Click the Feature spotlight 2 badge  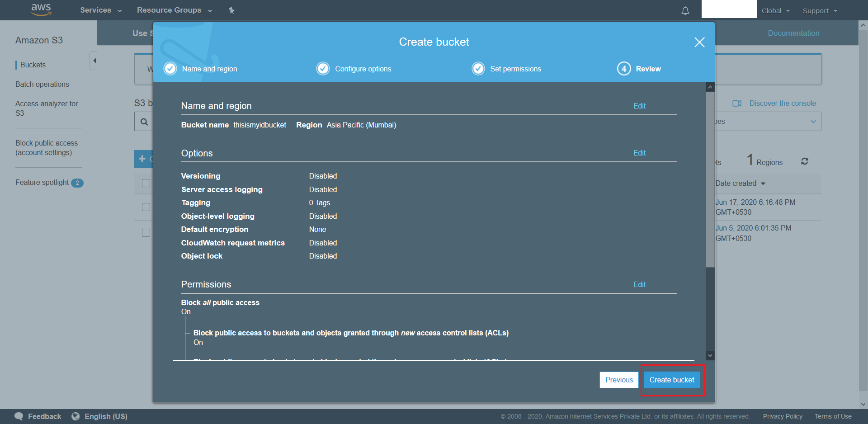tap(77, 183)
